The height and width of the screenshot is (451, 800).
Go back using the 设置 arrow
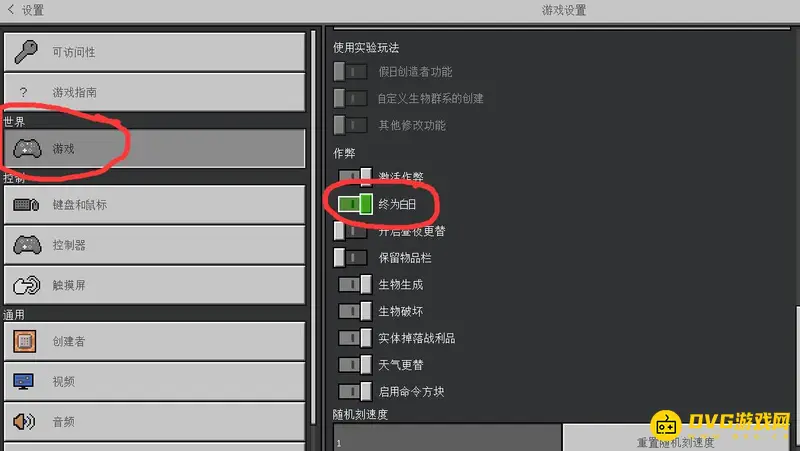point(11,9)
